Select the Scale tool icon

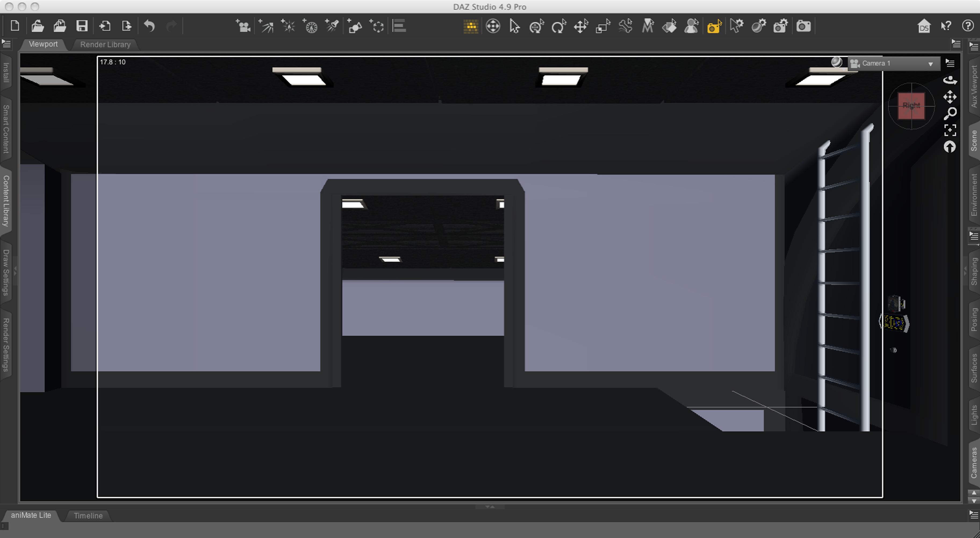click(603, 26)
